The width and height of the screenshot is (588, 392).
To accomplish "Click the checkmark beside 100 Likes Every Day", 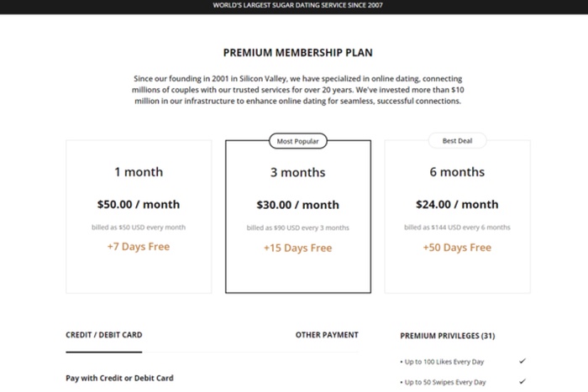I will coord(522,361).
